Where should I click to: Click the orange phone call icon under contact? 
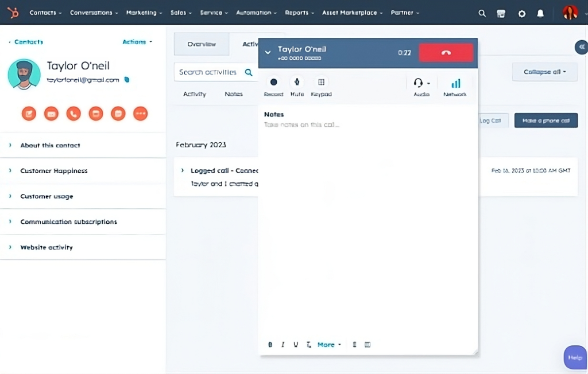(73, 114)
